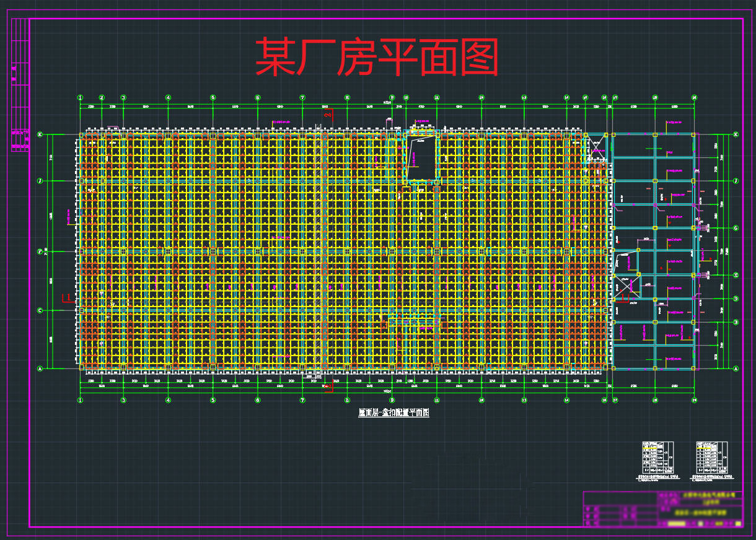
Task: Click axis bubble A on the left side
Action: pyautogui.click(x=40, y=368)
